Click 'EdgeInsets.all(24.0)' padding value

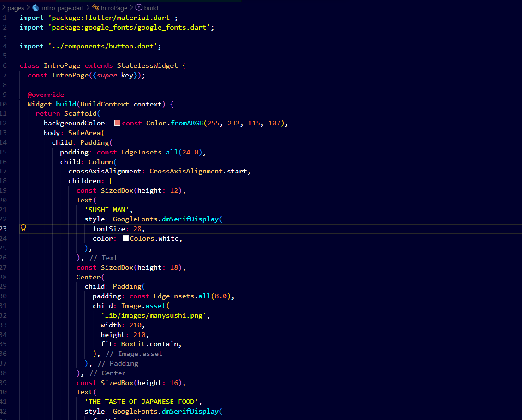(x=161, y=152)
